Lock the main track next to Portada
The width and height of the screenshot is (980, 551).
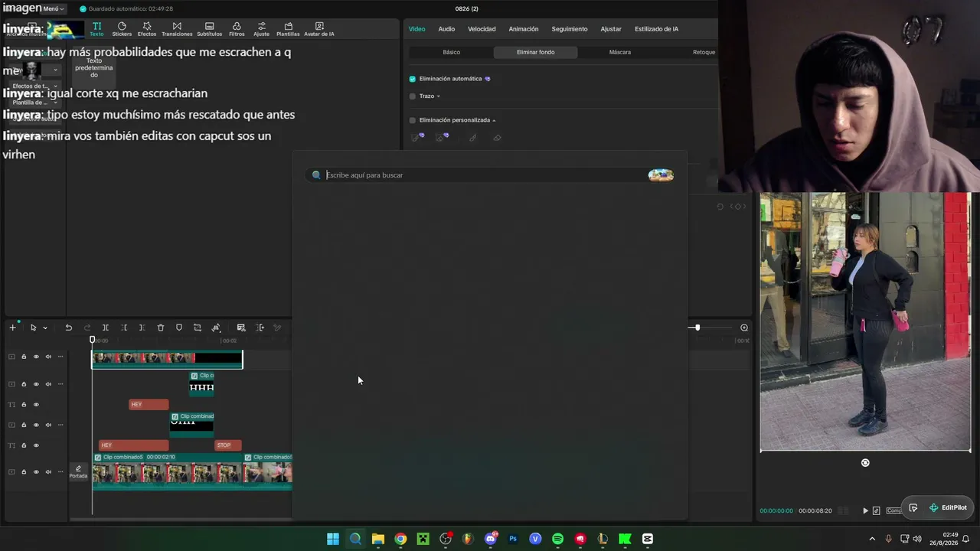pyautogui.click(x=24, y=472)
